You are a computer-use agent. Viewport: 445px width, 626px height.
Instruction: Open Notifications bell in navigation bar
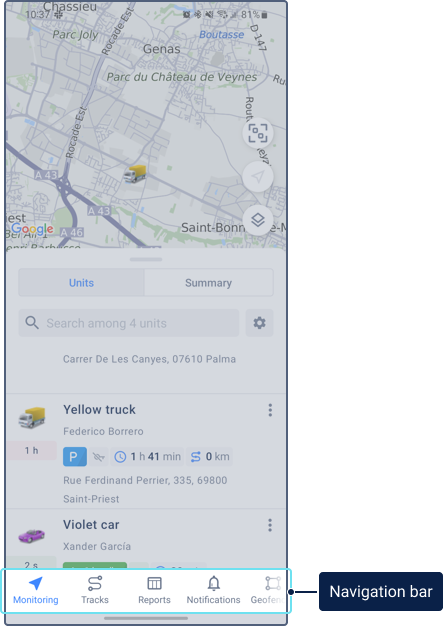[x=214, y=591]
